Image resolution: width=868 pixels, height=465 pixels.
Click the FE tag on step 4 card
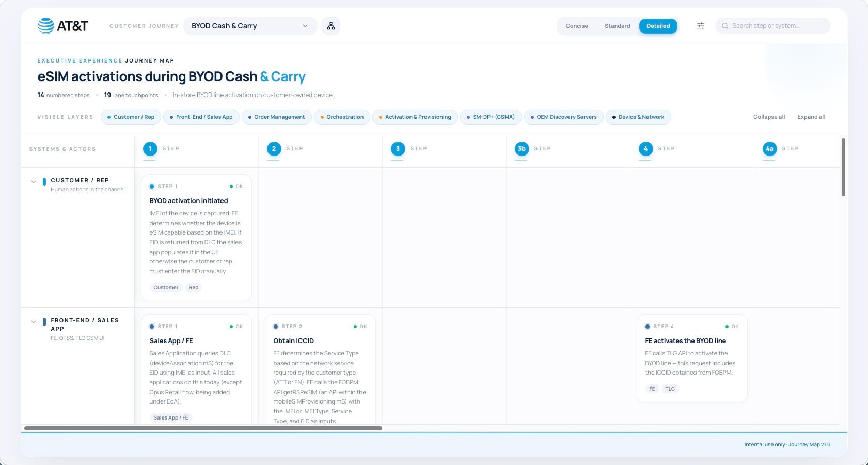click(652, 389)
